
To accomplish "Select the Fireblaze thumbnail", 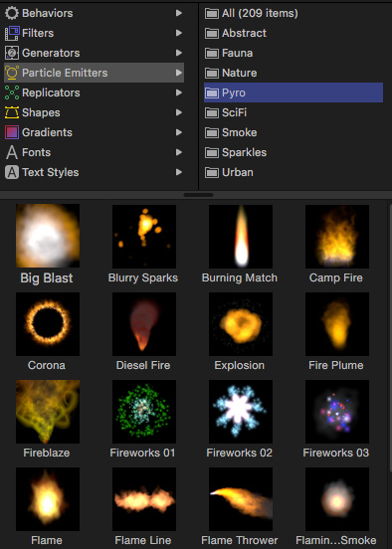I will [x=48, y=412].
